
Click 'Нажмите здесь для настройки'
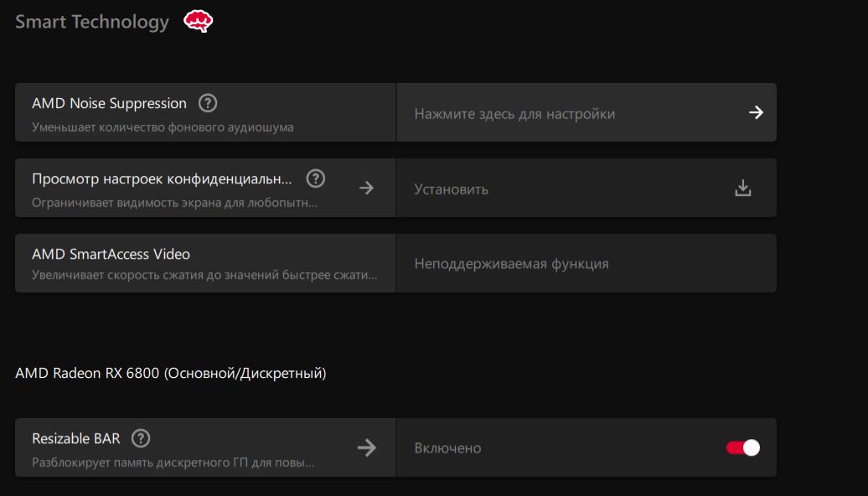point(514,114)
